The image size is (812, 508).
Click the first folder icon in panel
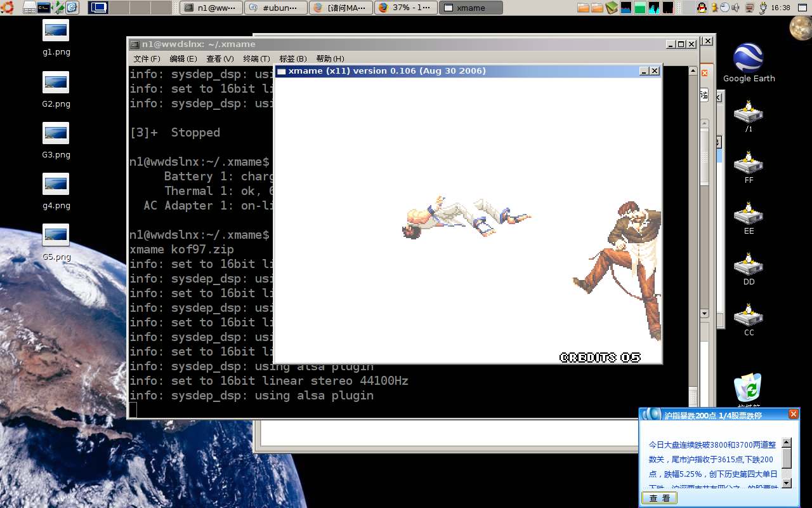(584, 8)
